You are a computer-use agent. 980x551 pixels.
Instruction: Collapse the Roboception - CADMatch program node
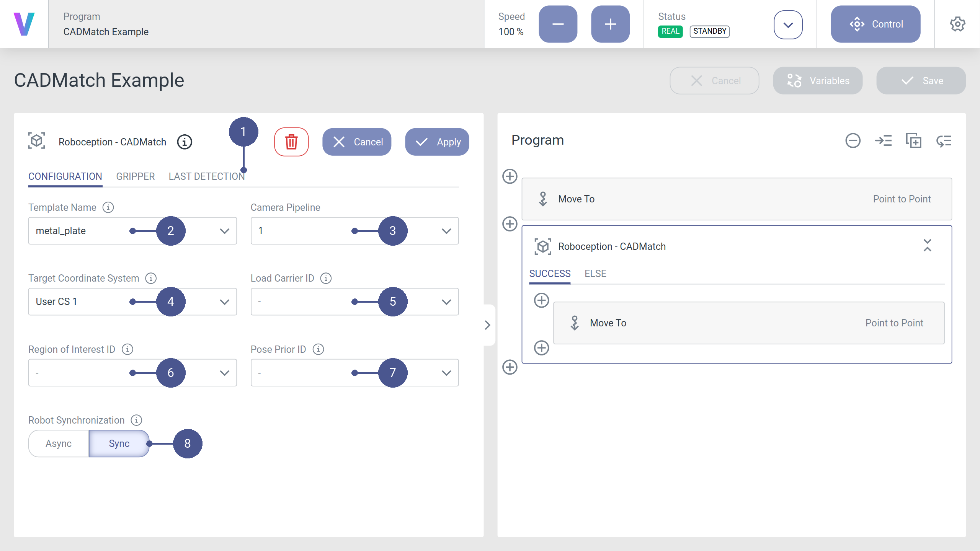(x=927, y=245)
